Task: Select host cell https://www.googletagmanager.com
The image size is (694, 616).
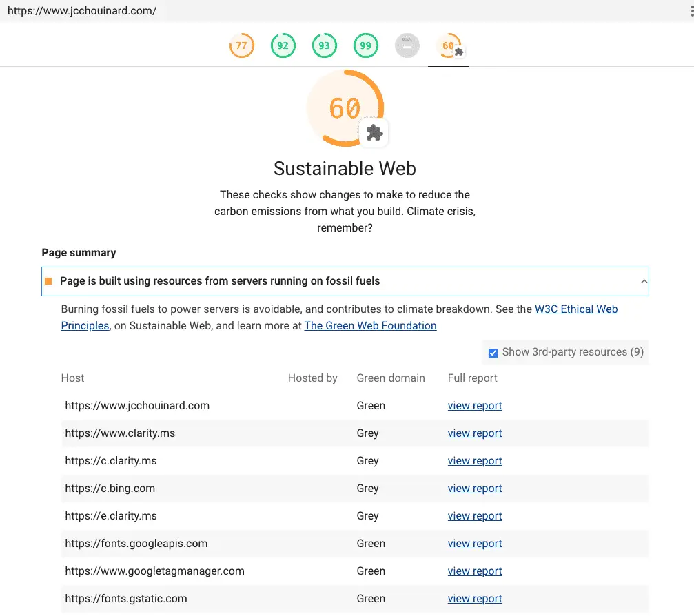Action: (x=154, y=571)
